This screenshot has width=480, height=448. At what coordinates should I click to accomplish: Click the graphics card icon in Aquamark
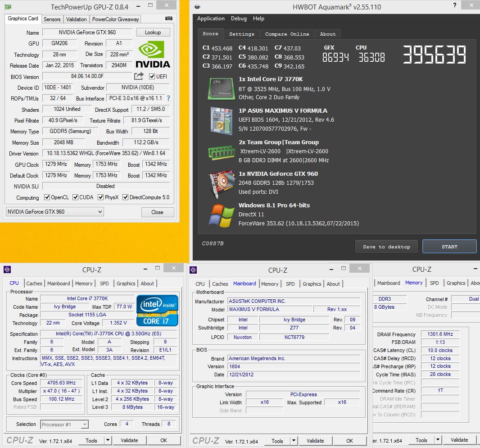222,184
